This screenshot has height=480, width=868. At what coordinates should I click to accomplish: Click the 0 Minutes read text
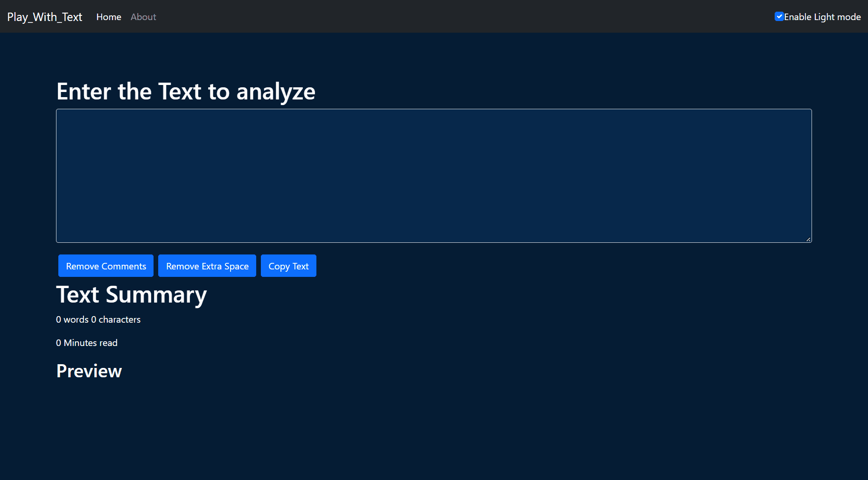(87, 343)
